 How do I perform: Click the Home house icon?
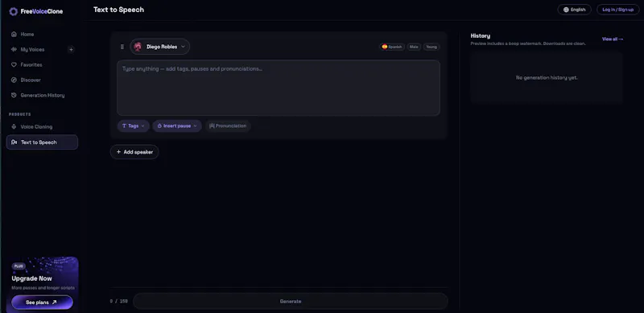coord(14,34)
